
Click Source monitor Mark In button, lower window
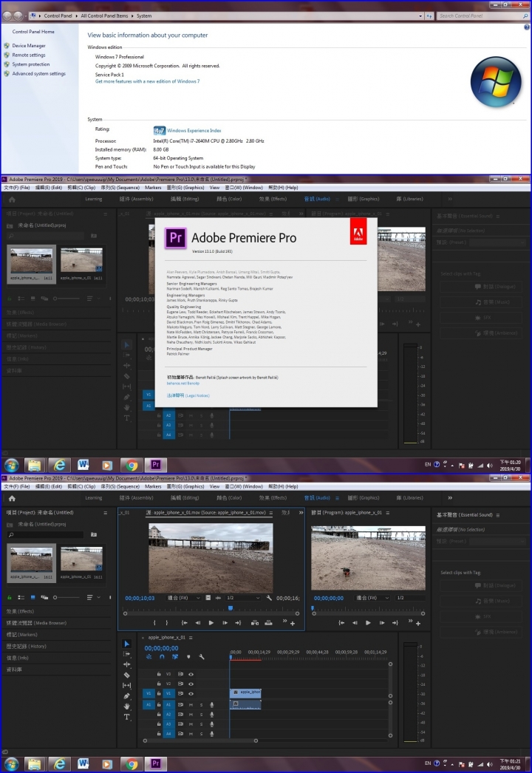(154, 623)
